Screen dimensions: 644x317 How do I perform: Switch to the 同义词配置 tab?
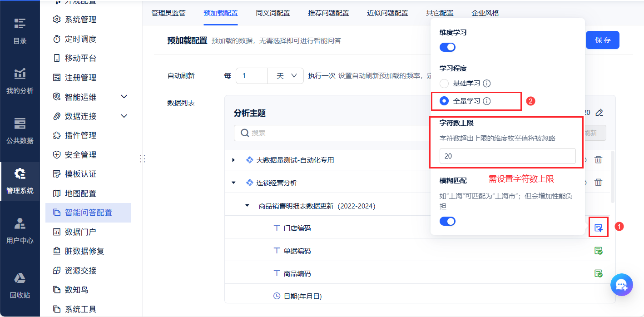273,13
